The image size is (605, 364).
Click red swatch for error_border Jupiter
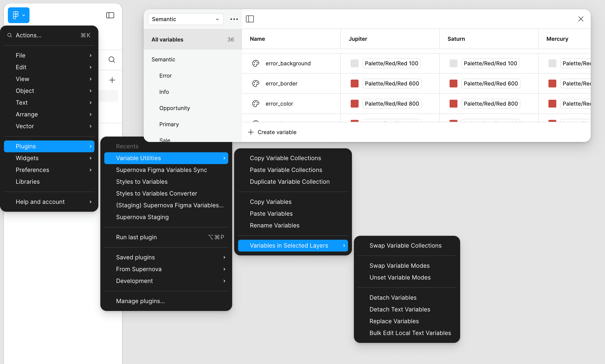point(354,84)
